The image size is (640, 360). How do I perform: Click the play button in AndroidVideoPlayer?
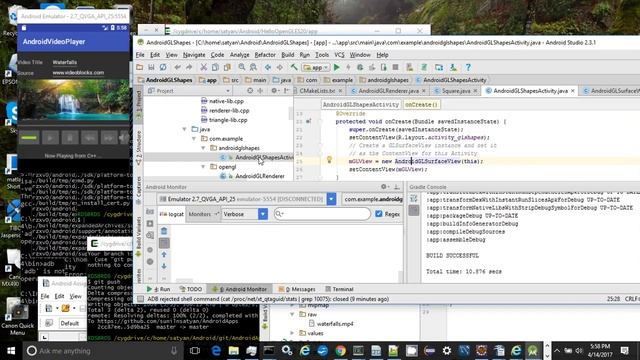[50, 138]
